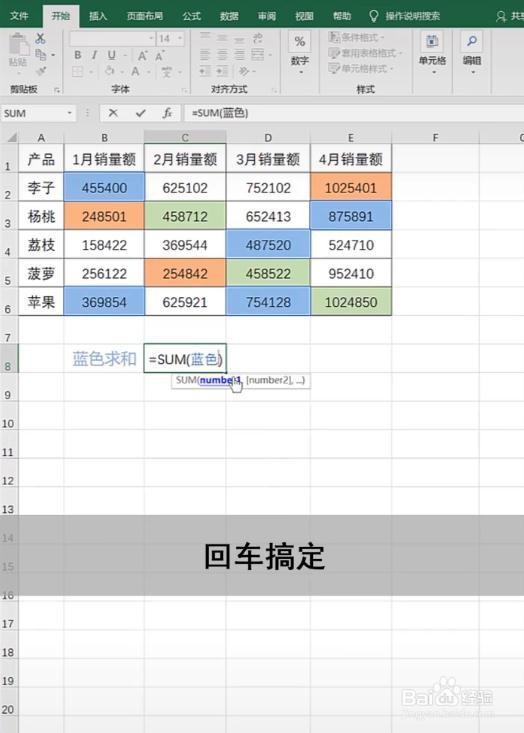Open Cell Styles (单元格样式) menu

(360, 69)
